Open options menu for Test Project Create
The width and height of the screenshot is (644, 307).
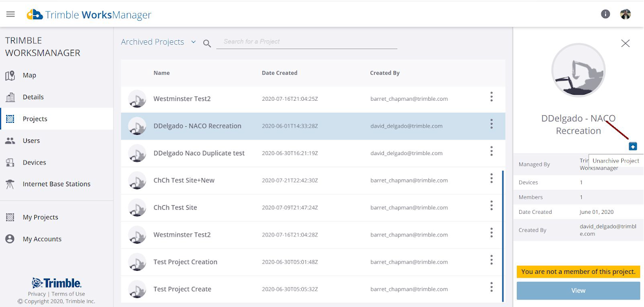(492, 287)
